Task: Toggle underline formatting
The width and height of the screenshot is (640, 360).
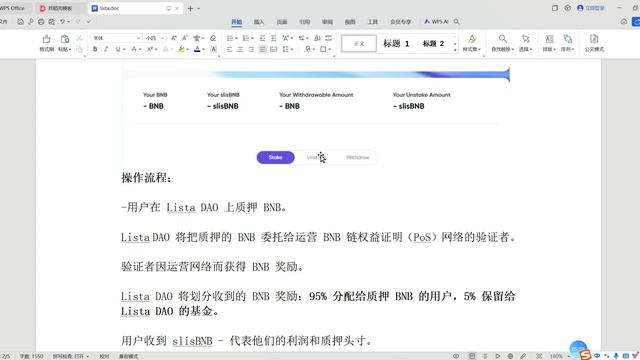Action: coord(118,49)
